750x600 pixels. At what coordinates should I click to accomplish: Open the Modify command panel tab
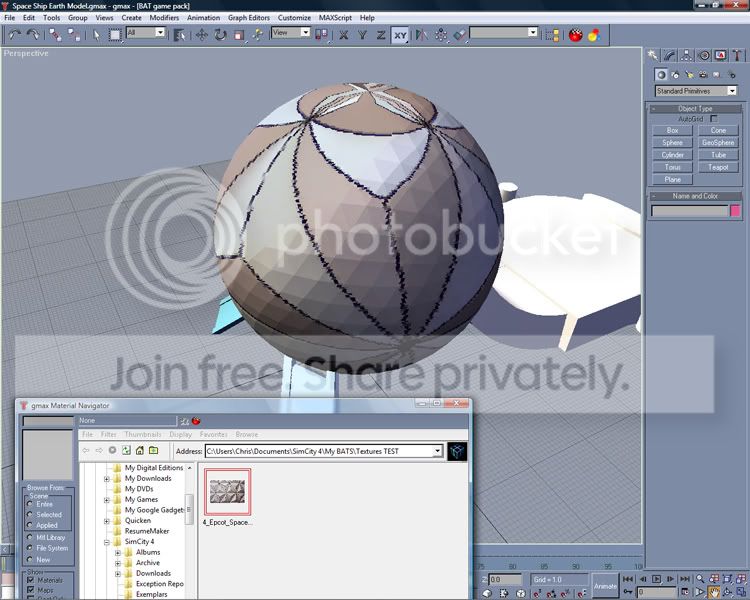(x=670, y=56)
